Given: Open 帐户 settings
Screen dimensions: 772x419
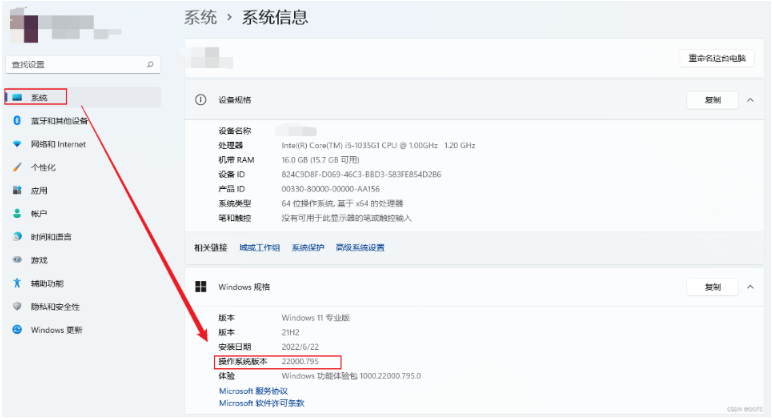Looking at the screenshot, I should [39, 214].
